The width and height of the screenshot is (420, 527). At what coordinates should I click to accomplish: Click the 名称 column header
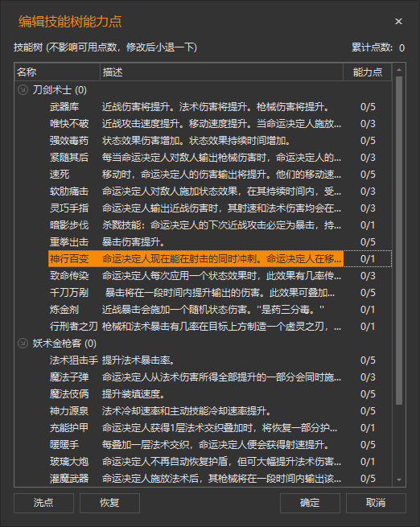[x=57, y=72]
